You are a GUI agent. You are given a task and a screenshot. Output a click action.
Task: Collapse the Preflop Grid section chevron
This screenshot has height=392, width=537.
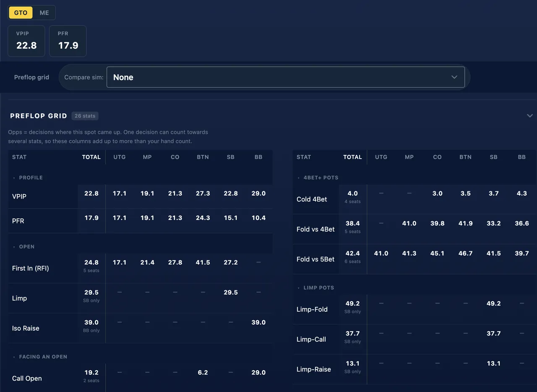(530, 116)
